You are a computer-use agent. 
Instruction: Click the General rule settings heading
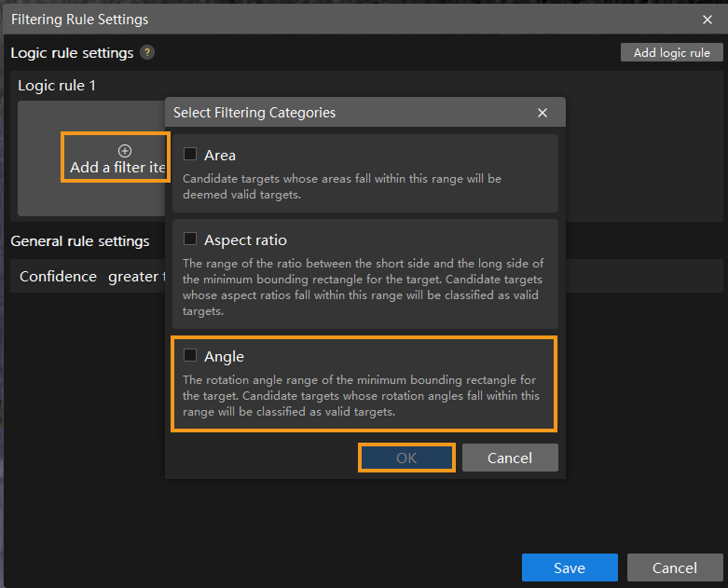pyautogui.click(x=80, y=241)
